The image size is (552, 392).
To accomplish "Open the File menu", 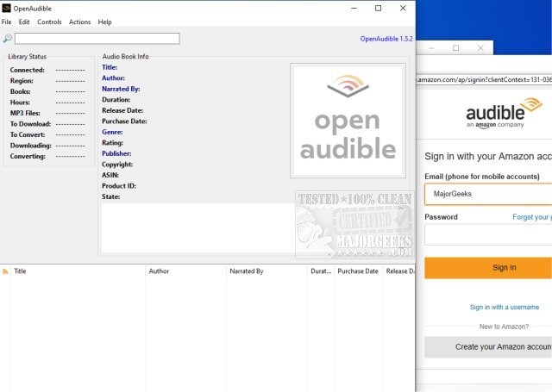I will pyautogui.click(x=7, y=22).
